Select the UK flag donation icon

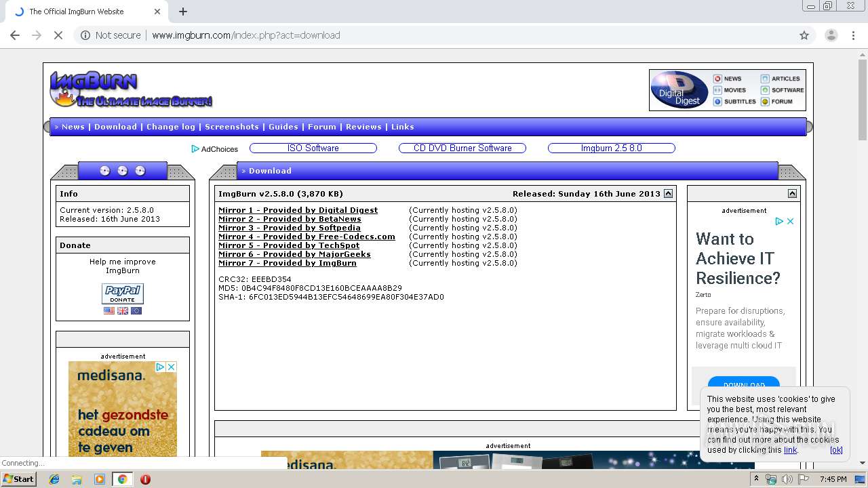point(123,310)
